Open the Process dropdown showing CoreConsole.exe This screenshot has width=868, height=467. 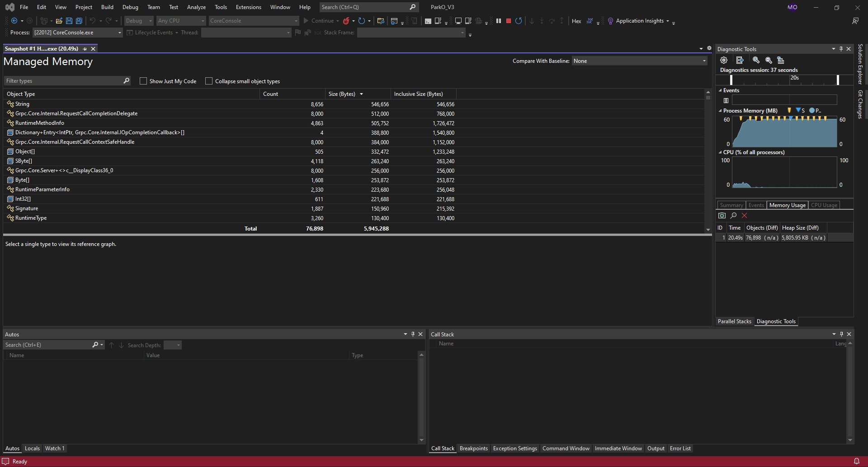(x=119, y=33)
